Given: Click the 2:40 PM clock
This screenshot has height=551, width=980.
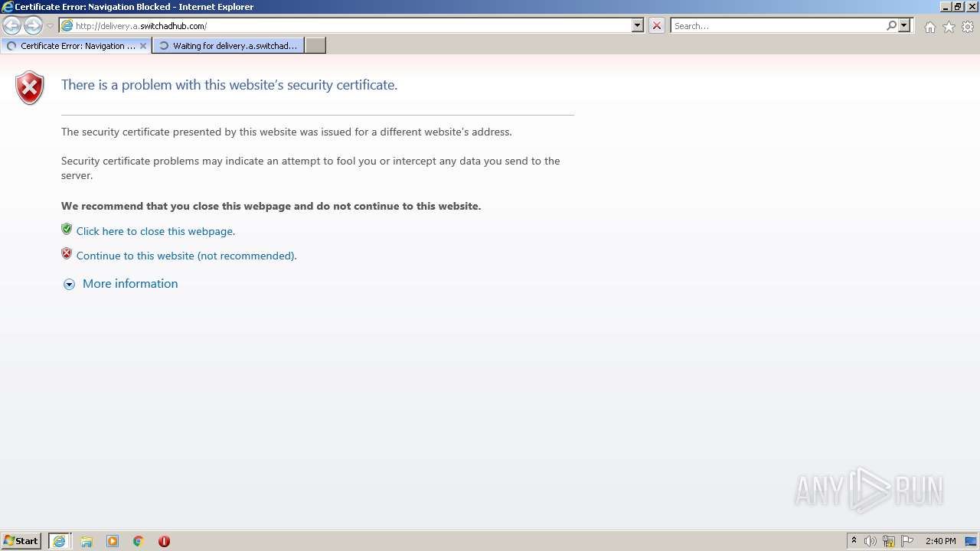Looking at the screenshot, I should [941, 541].
